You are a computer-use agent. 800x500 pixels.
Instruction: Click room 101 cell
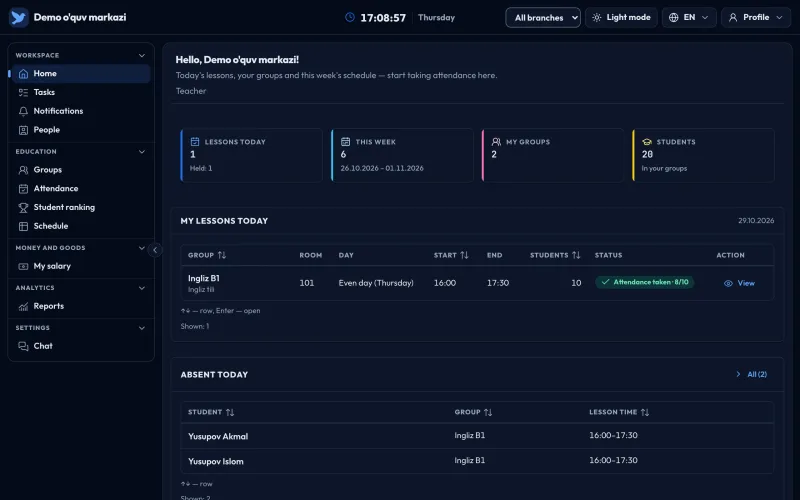pyautogui.click(x=307, y=283)
